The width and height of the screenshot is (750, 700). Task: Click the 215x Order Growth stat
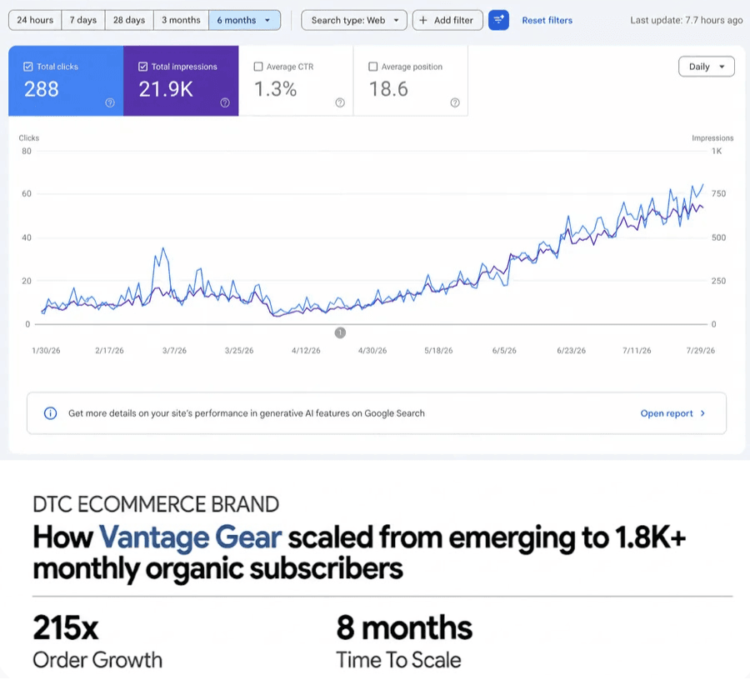click(97, 641)
